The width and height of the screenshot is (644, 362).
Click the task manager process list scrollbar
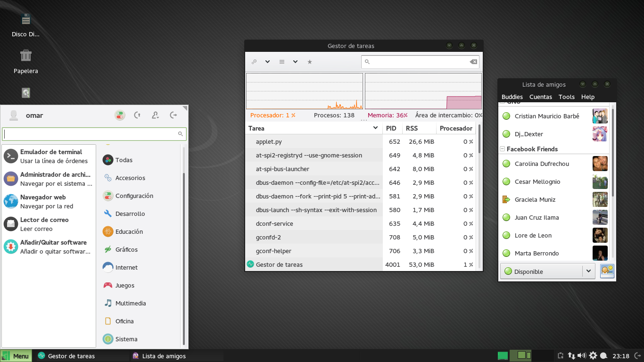pyautogui.click(x=479, y=139)
